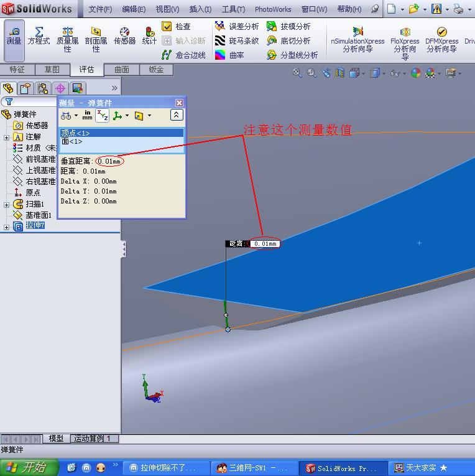Select 顶点<1> in measure selection list
The height and width of the screenshot is (476, 475).
(x=122, y=133)
